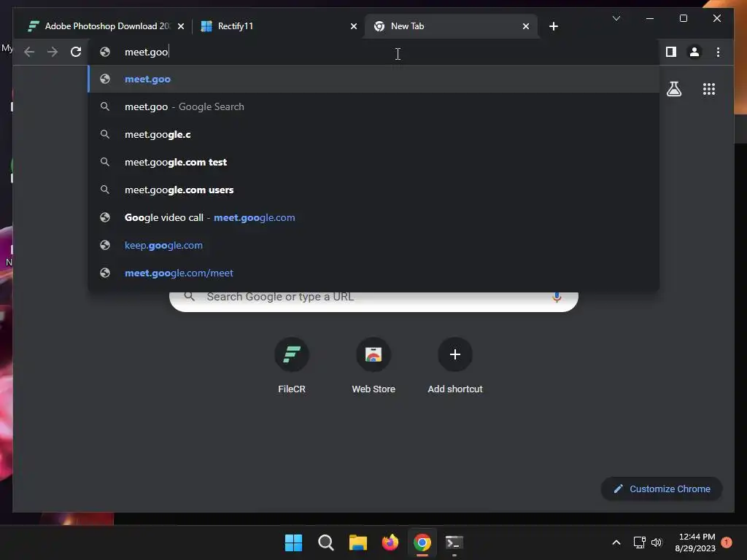
Task: Click the browser Back arrow
Action: [29, 52]
